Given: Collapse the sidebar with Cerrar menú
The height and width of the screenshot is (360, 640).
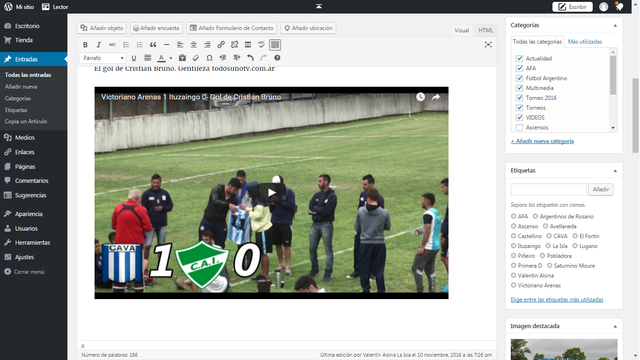Looking at the screenshot, I should pyautogui.click(x=24, y=272).
